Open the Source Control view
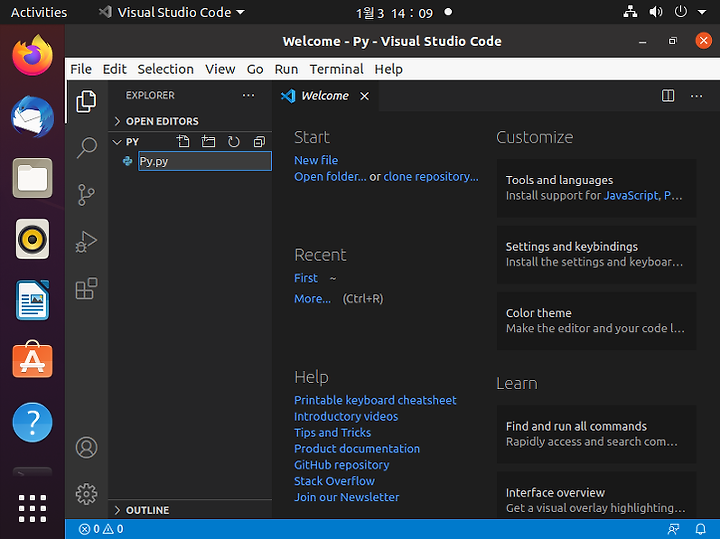The width and height of the screenshot is (720, 539). click(86, 195)
